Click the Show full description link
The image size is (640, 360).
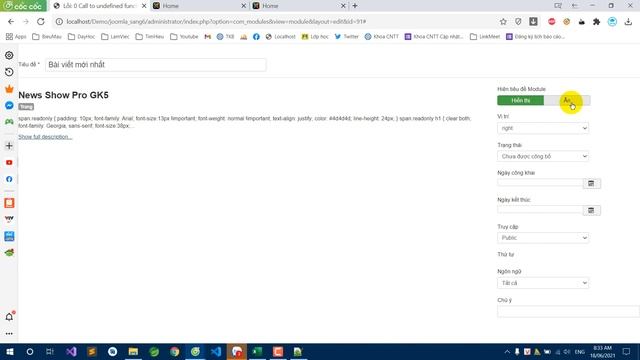(x=45, y=137)
